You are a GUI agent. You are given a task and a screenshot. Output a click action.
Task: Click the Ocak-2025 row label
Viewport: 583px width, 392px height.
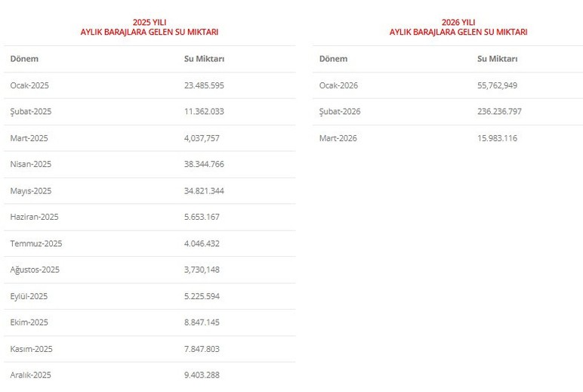(x=29, y=85)
